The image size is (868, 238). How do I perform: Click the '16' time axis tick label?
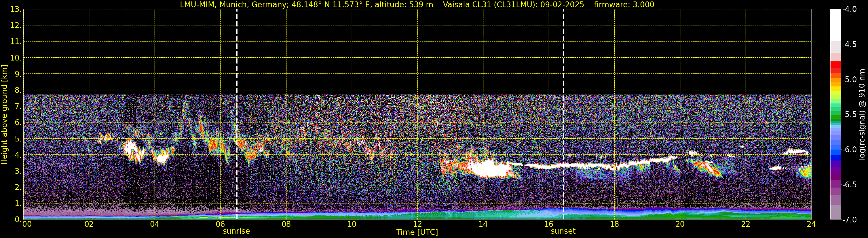click(x=549, y=224)
